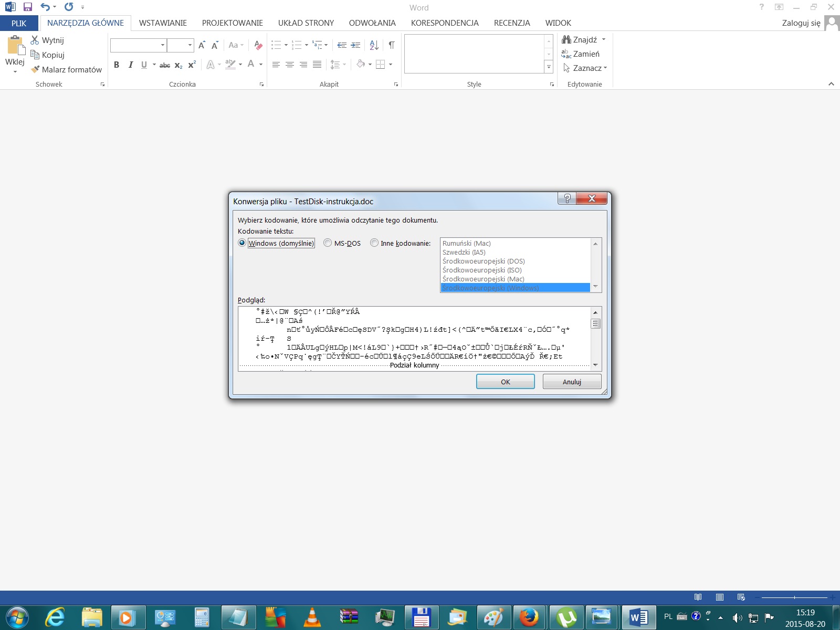Open the text highlight color dropdown
This screenshot has height=630, width=840.
pos(240,65)
